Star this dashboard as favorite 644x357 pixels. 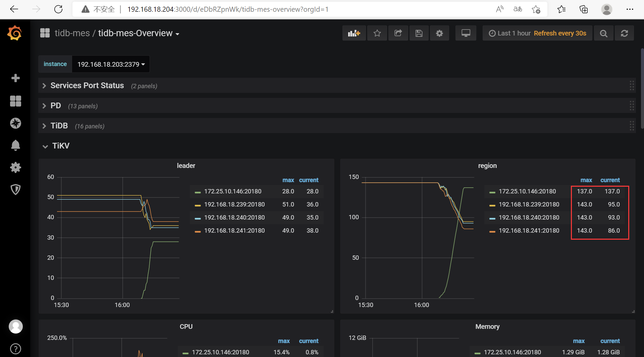(377, 33)
